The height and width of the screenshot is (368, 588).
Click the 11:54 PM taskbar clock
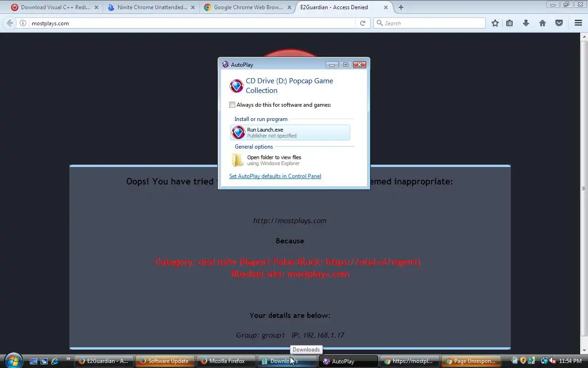[x=571, y=361]
